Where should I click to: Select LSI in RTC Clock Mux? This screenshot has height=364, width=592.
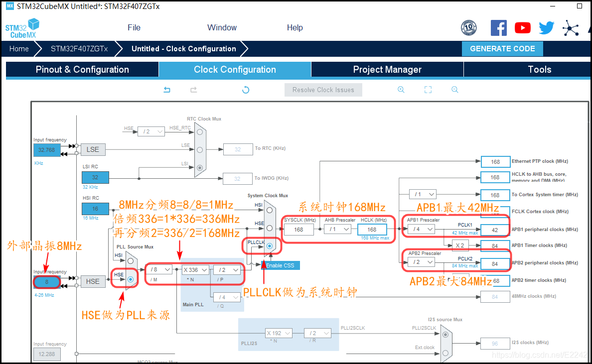pyautogui.click(x=200, y=167)
